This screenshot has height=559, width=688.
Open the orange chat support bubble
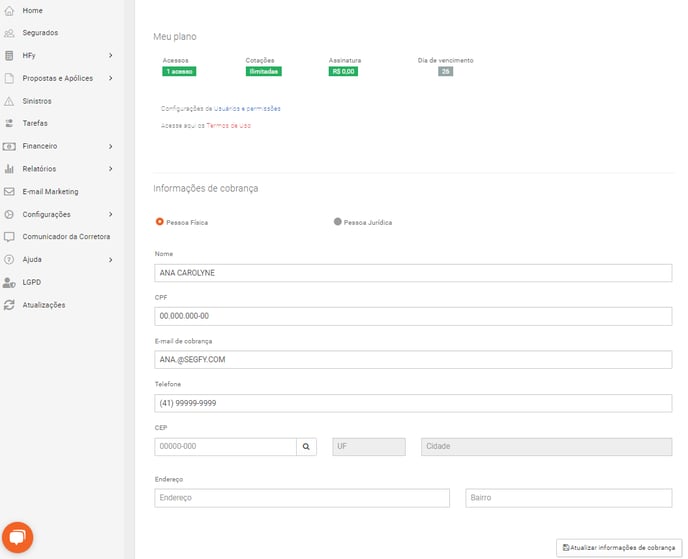click(18, 538)
